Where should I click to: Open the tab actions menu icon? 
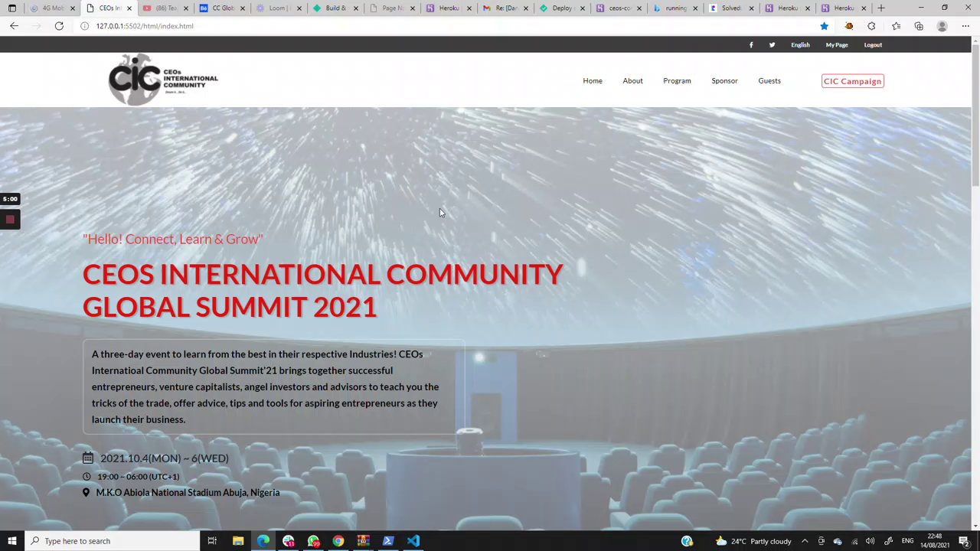pyautogui.click(x=11, y=8)
